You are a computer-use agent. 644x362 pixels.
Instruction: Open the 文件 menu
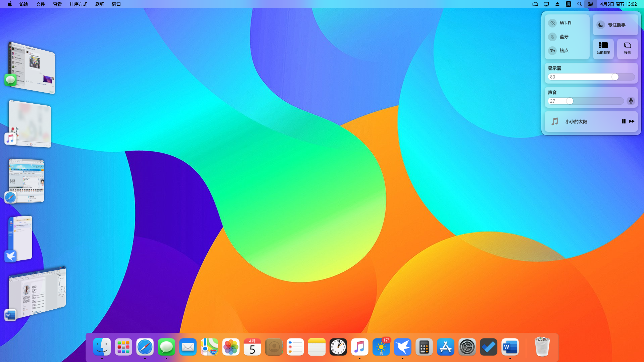point(40,4)
